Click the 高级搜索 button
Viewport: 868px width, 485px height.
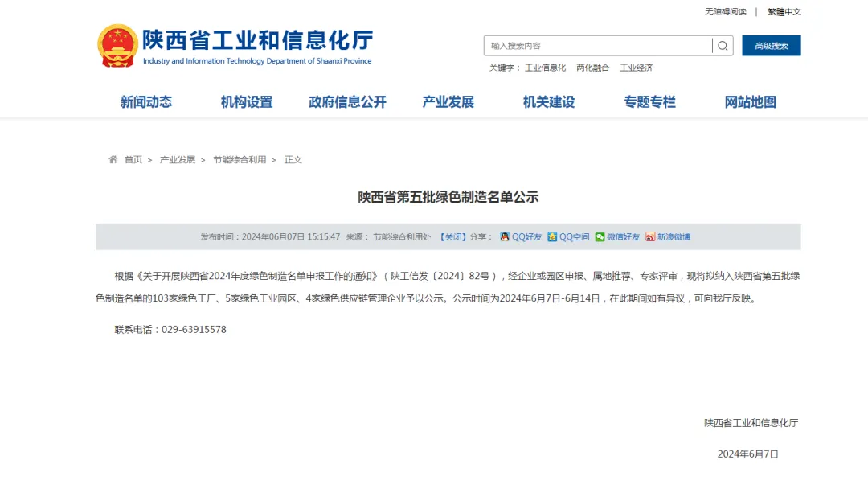[x=771, y=46]
